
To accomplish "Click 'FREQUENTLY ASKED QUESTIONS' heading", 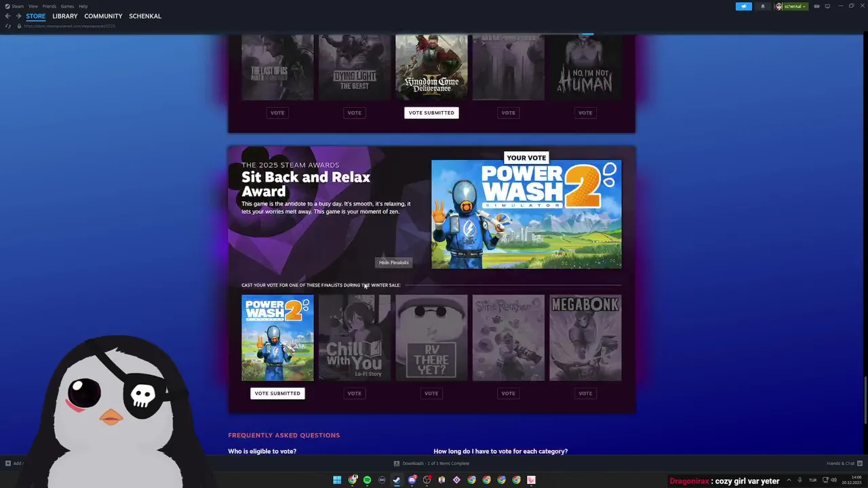I will click(x=284, y=435).
